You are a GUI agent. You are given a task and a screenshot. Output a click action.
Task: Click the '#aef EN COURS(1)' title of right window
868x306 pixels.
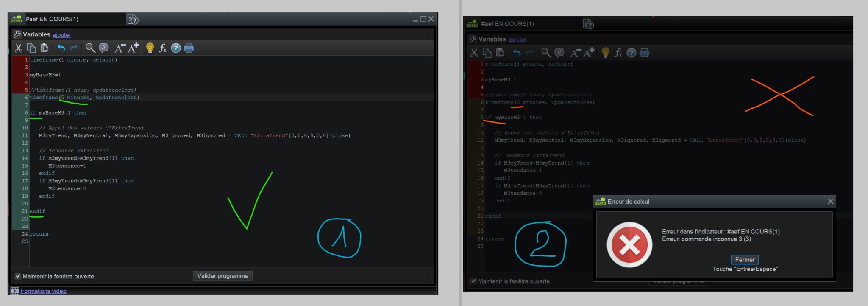pyautogui.click(x=507, y=24)
